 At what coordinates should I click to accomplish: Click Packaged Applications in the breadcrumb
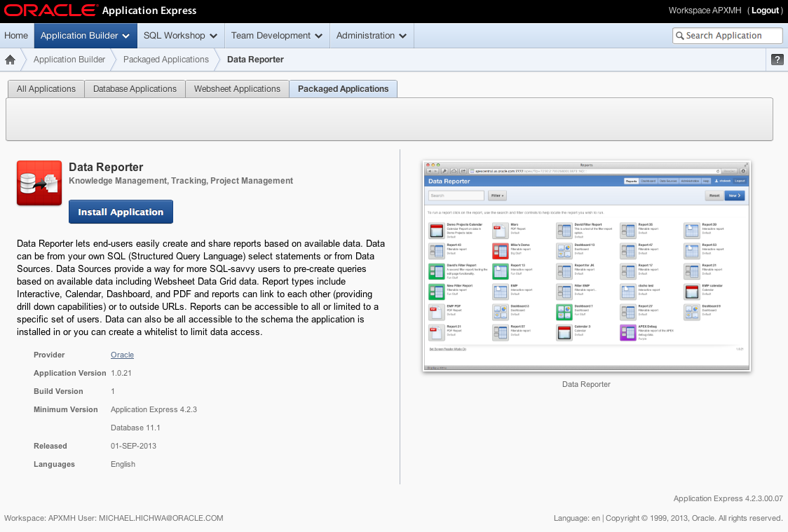pos(168,60)
